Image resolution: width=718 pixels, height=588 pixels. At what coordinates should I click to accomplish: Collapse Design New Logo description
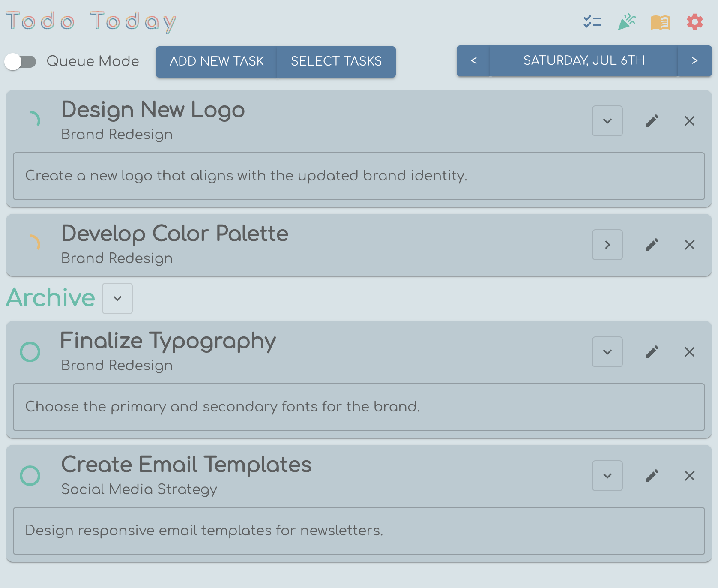(607, 121)
